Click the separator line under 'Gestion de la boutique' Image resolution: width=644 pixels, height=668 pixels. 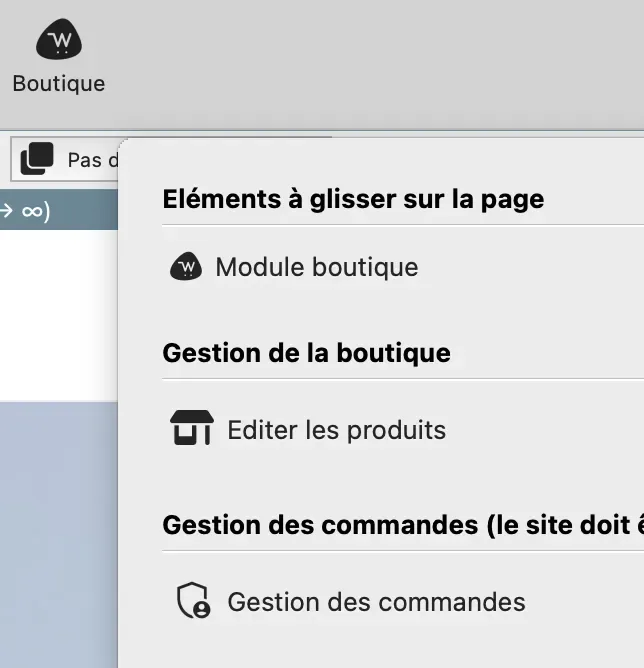(400, 379)
